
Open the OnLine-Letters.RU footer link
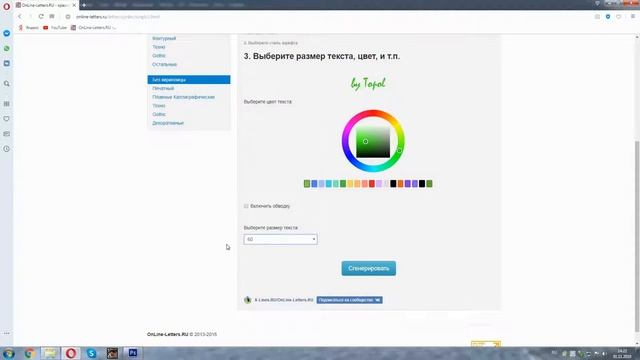click(167, 334)
